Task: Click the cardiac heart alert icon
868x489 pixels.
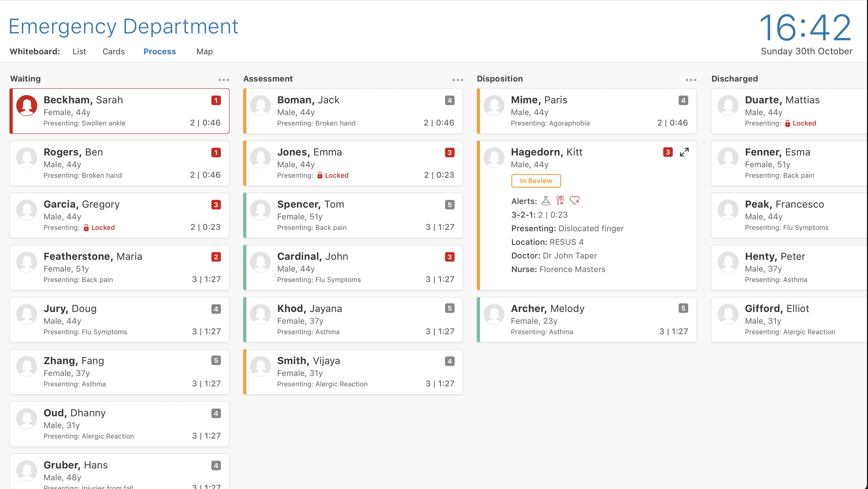Action: 575,200
